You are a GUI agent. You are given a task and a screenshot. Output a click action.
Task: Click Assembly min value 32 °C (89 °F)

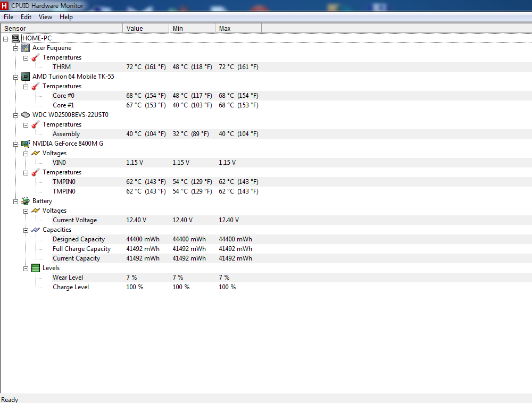tap(190, 134)
